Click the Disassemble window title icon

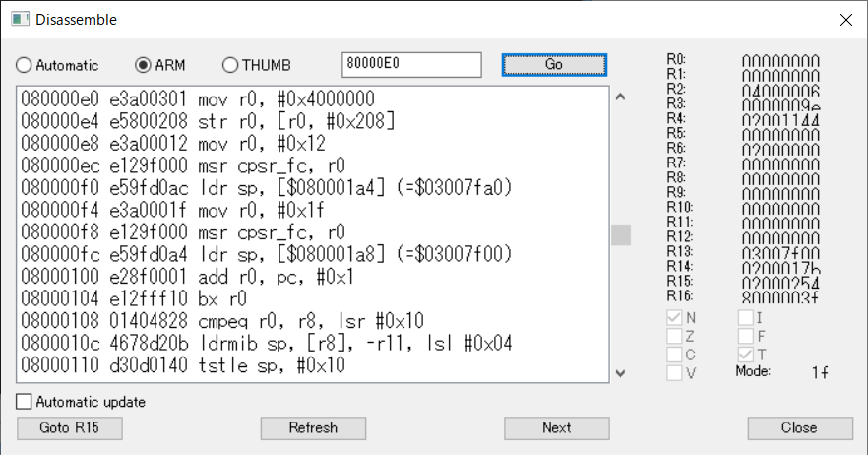pos(20,19)
